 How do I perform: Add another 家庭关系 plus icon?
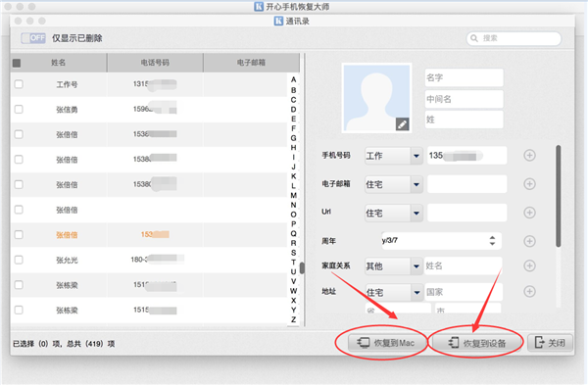529,265
